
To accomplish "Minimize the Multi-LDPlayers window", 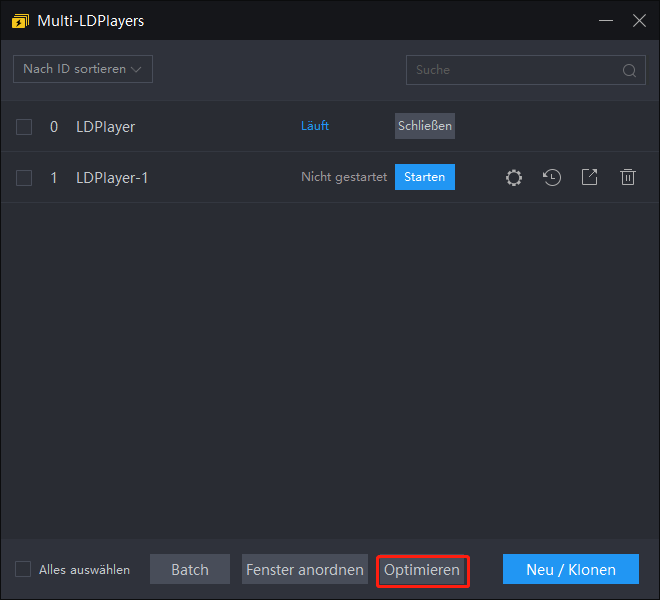I will coord(606,21).
